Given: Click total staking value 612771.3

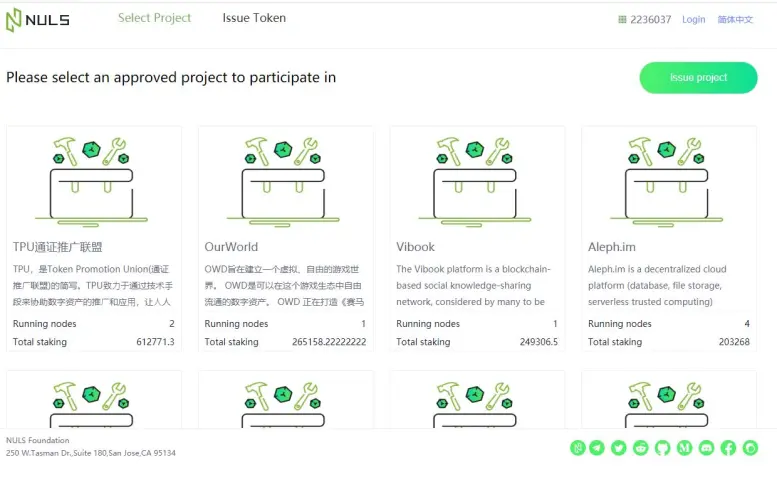Looking at the screenshot, I should click(x=156, y=342).
